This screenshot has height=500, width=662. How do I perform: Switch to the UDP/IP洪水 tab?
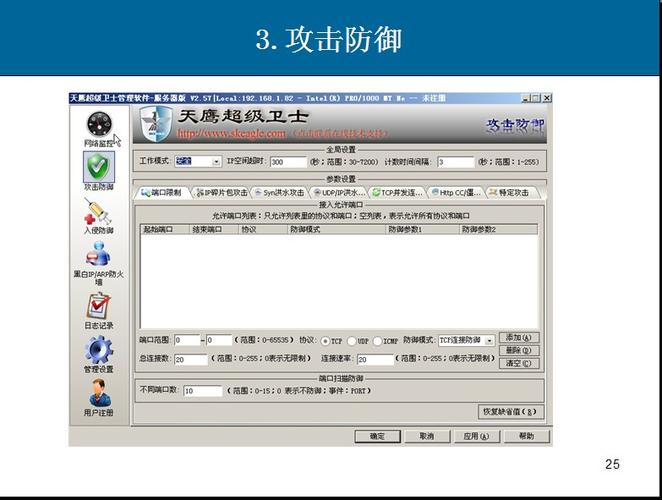tap(339, 193)
